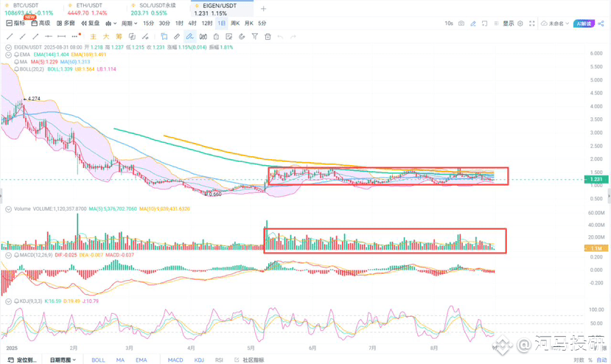Image resolution: width=611 pixels, height=364 pixels.
Task: Click the copy drawings icon
Action: tap(132, 36)
